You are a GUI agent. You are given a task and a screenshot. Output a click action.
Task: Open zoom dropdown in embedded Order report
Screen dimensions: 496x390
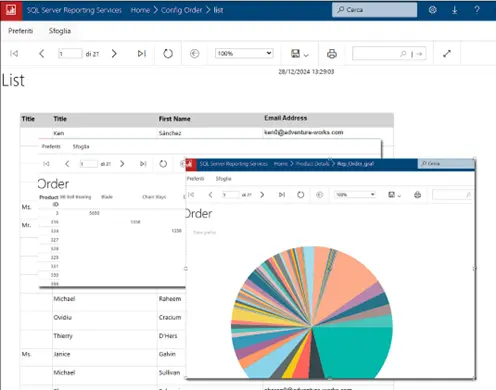point(355,194)
